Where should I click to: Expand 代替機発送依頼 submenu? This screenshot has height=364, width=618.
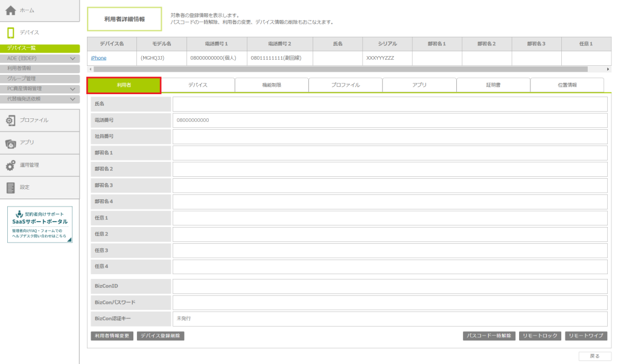[x=72, y=98]
